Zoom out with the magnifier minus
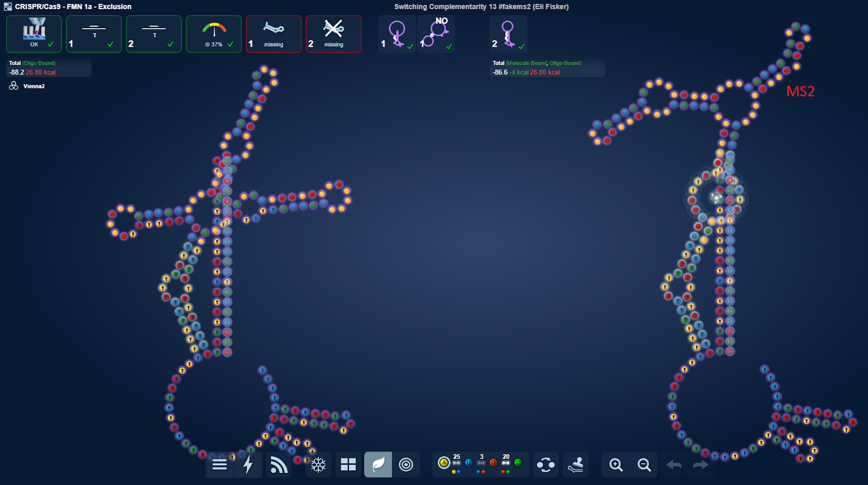The height and width of the screenshot is (485, 868). pyautogui.click(x=644, y=465)
